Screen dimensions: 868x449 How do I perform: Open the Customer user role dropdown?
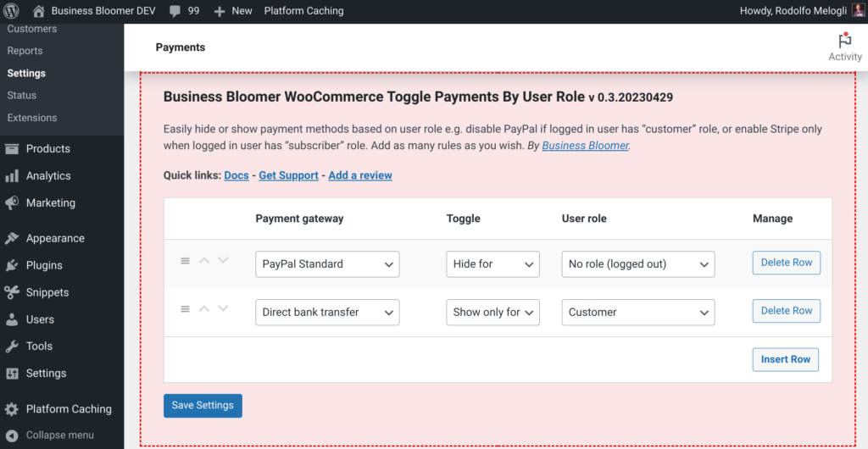pyautogui.click(x=638, y=313)
